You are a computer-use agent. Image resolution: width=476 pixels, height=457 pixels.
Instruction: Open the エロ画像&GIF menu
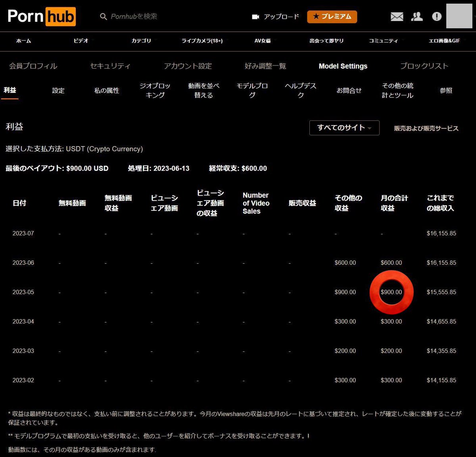pos(444,41)
